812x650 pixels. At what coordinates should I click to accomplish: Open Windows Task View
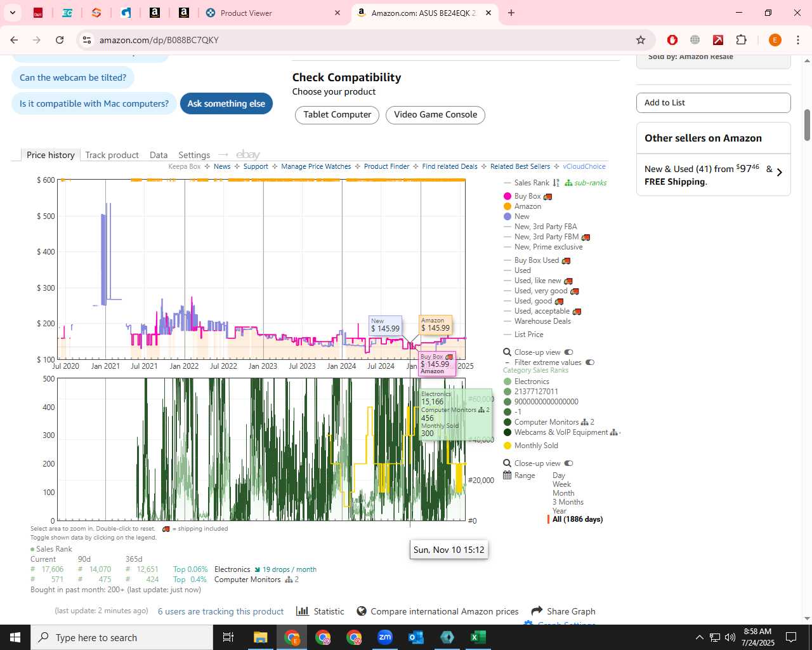point(228,637)
